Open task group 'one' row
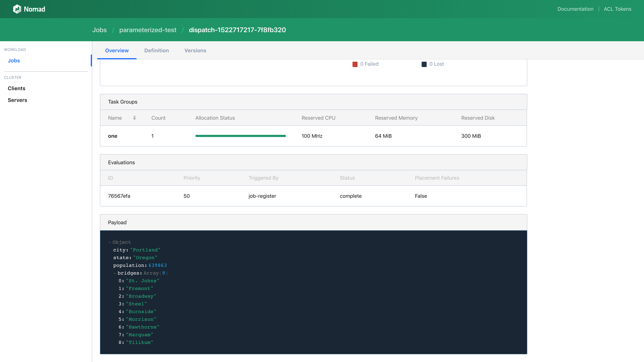This screenshot has width=644, height=362. pos(313,136)
